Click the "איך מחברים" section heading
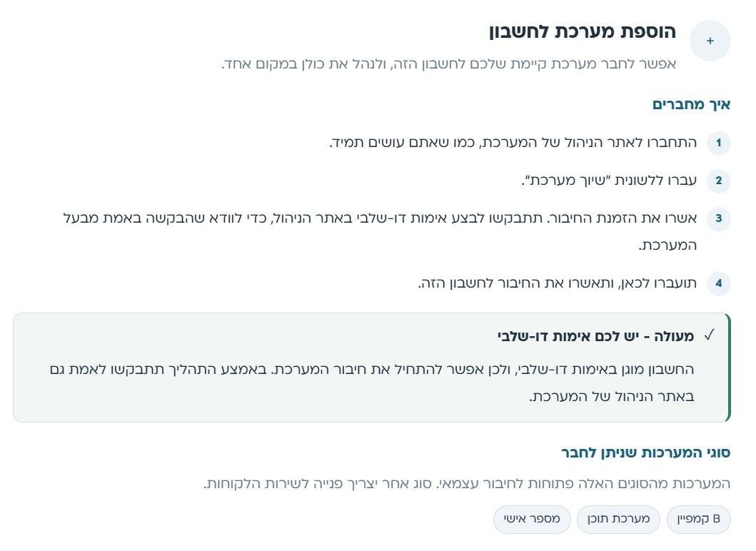The height and width of the screenshot is (551, 756). point(691,104)
